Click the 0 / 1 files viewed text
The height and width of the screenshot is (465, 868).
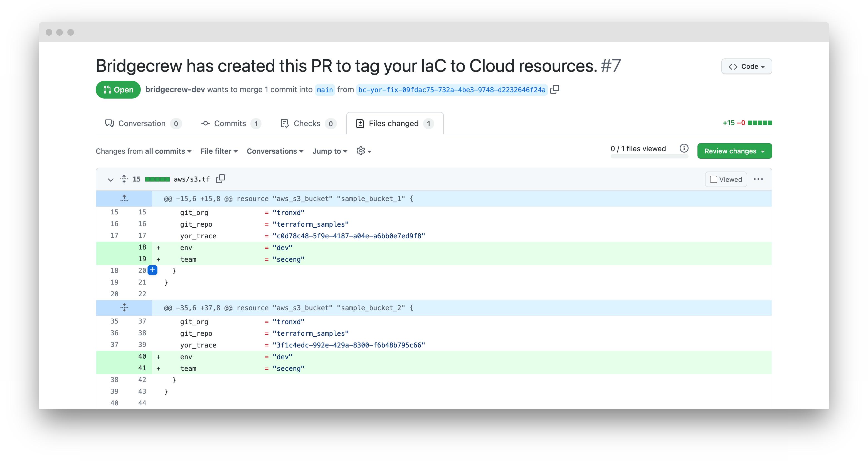click(638, 149)
